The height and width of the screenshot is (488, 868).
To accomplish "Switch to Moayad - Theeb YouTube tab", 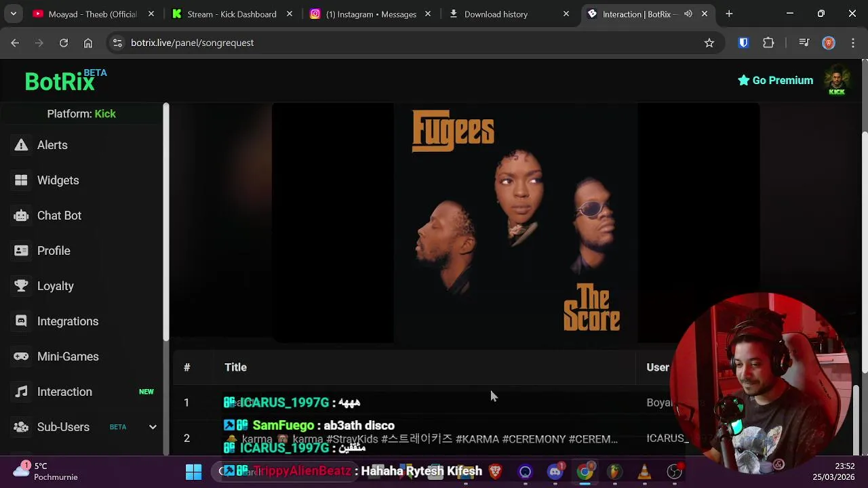I will click(x=94, y=14).
